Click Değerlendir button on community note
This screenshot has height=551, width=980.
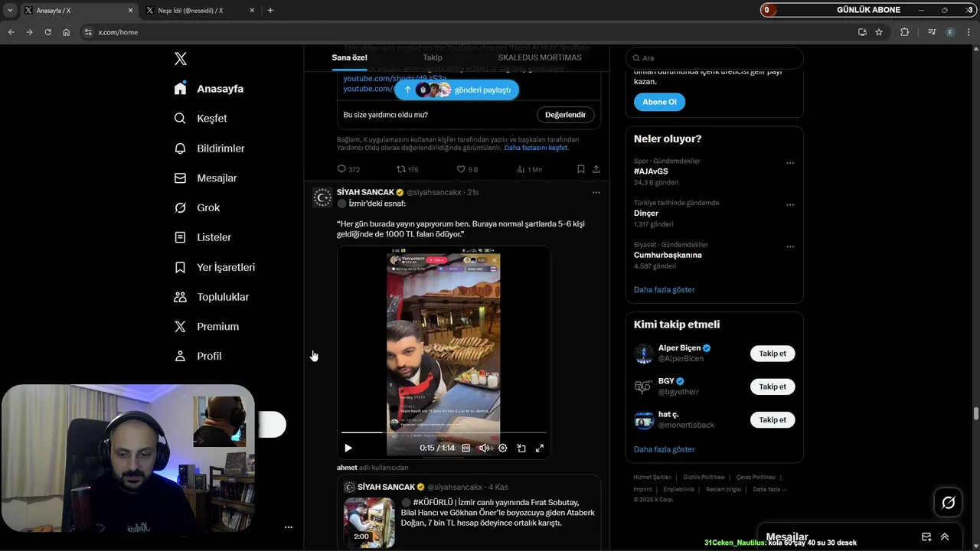click(565, 115)
